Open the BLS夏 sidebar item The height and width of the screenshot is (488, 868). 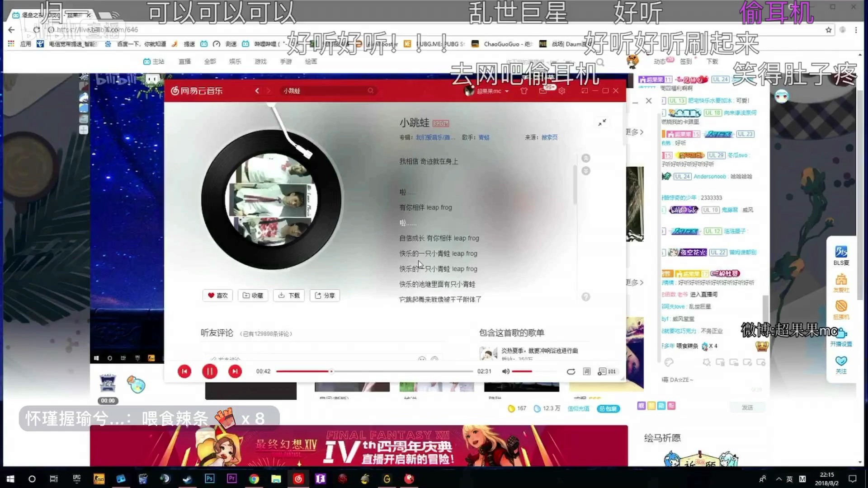coord(841,255)
